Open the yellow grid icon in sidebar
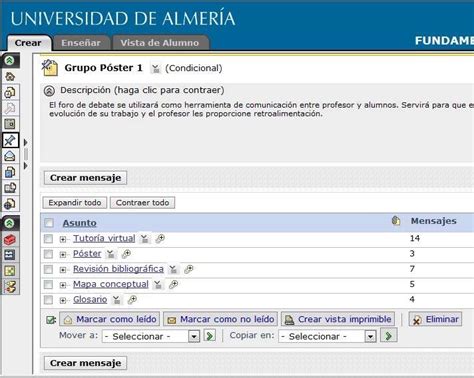The width and height of the screenshot is (474, 378). point(10,271)
